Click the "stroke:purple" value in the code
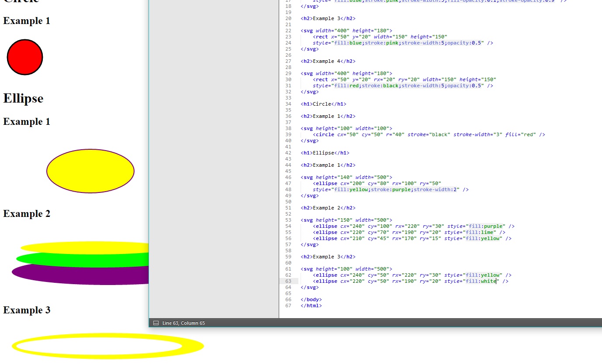 click(x=391, y=189)
